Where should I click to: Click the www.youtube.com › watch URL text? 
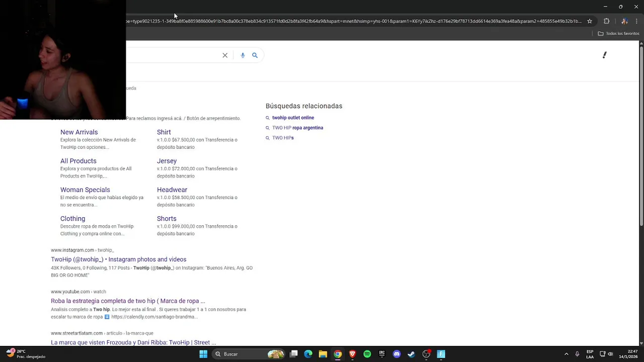[x=78, y=292]
